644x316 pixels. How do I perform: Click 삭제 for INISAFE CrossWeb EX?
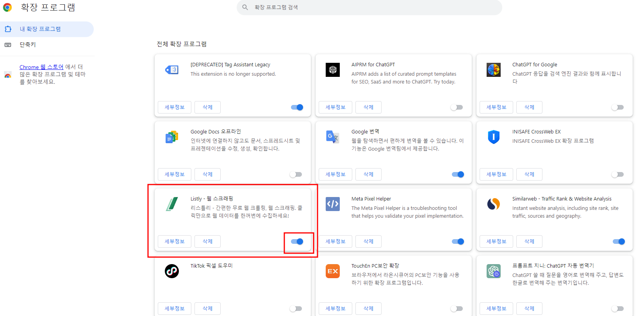coord(529,174)
